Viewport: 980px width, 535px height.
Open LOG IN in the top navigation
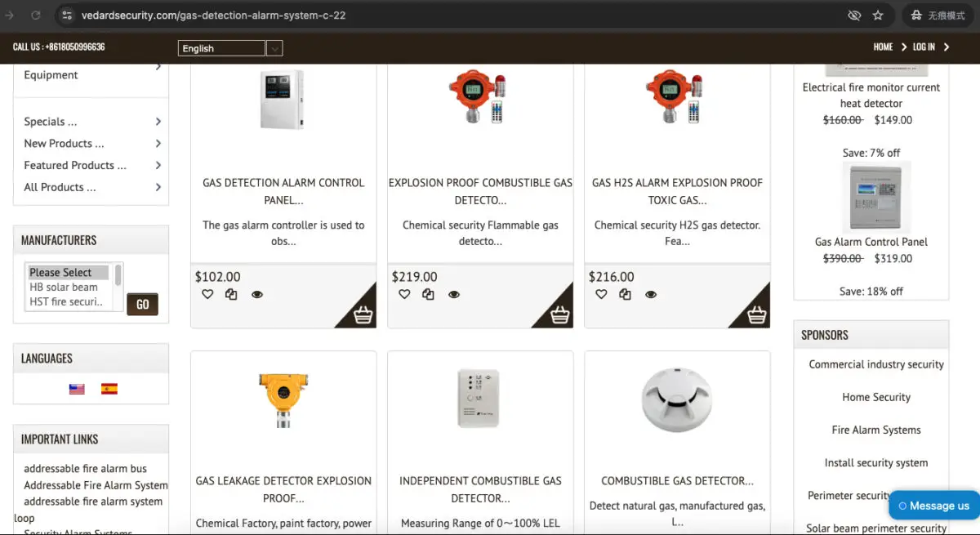[924, 47]
